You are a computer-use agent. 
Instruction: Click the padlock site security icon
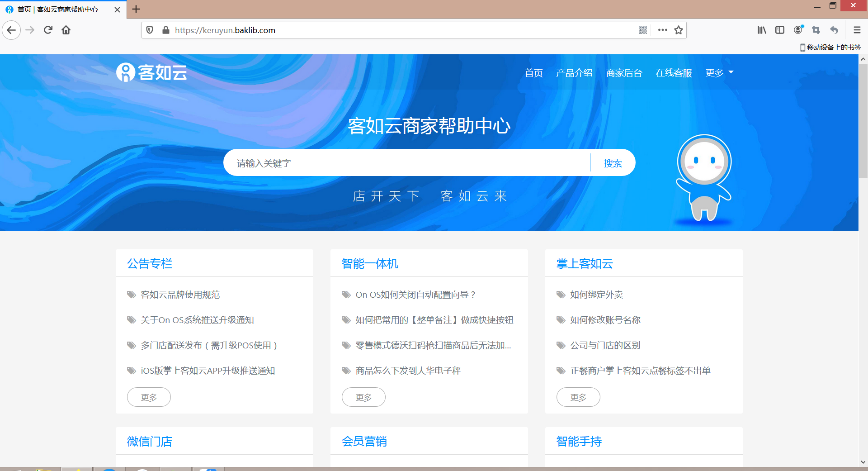point(165,30)
